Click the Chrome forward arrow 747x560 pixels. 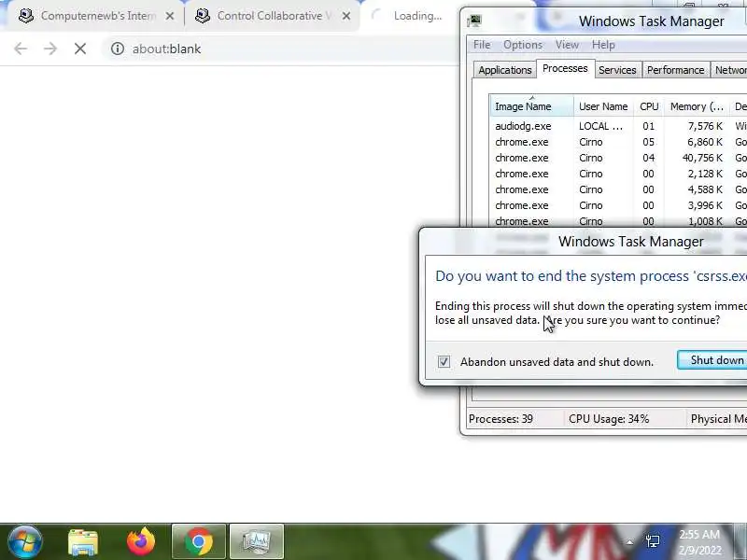point(50,49)
